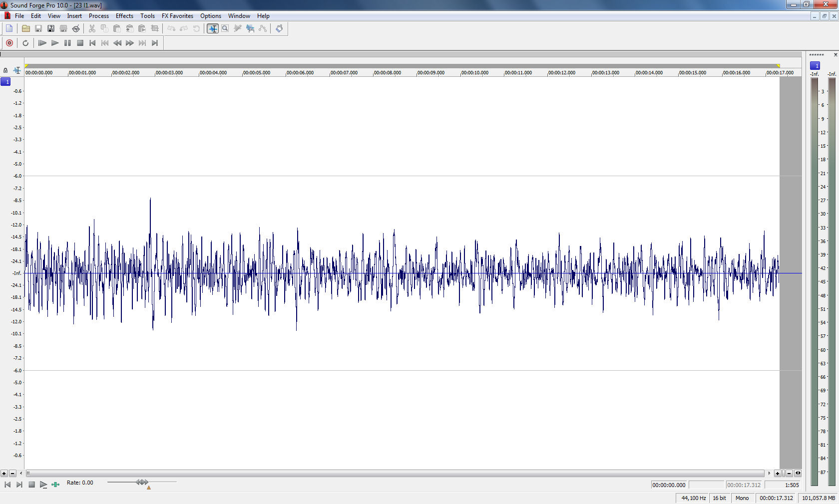Image resolution: width=839 pixels, height=504 pixels.
Task: Expand the Sample rate 44,100 Hz status field
Action: click(693, 498)
